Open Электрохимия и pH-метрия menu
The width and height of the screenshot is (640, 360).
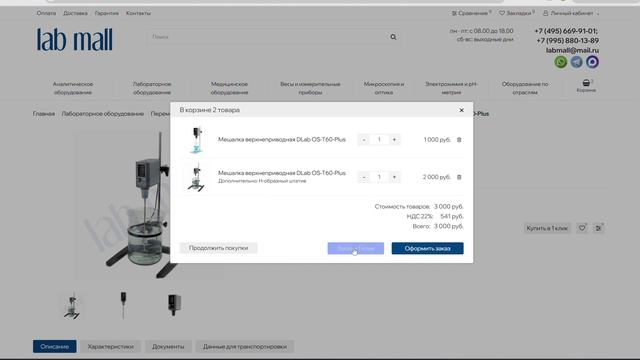[x=451, y=88]
